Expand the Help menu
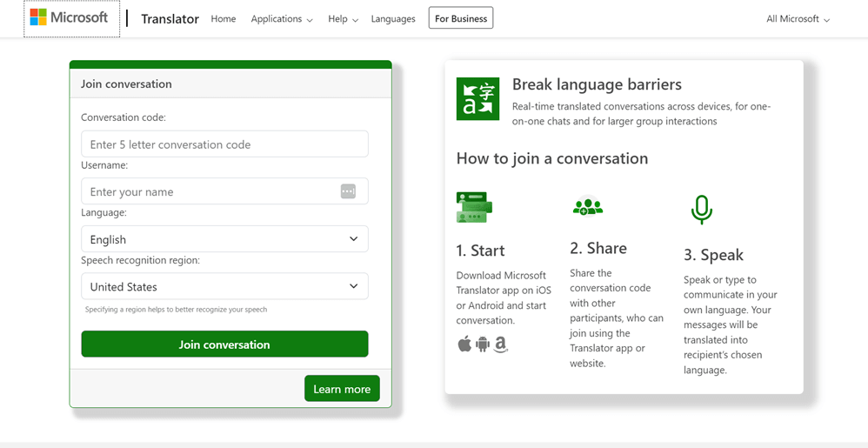This screenshot has width=868, height=448. click(344, 19)
